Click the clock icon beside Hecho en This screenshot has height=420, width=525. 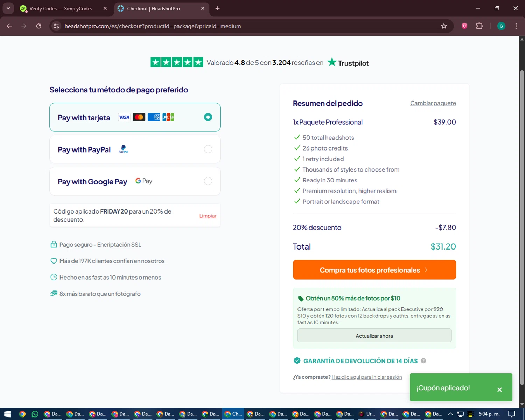[54, 277]
